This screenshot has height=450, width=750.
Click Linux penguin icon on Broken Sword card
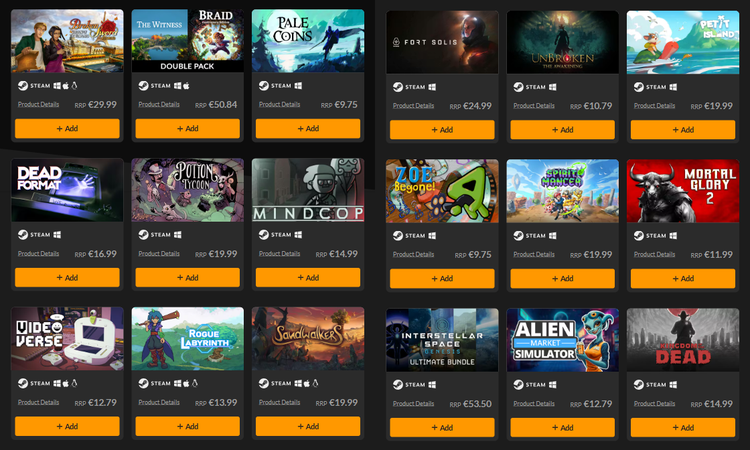(x=74, y=86)
